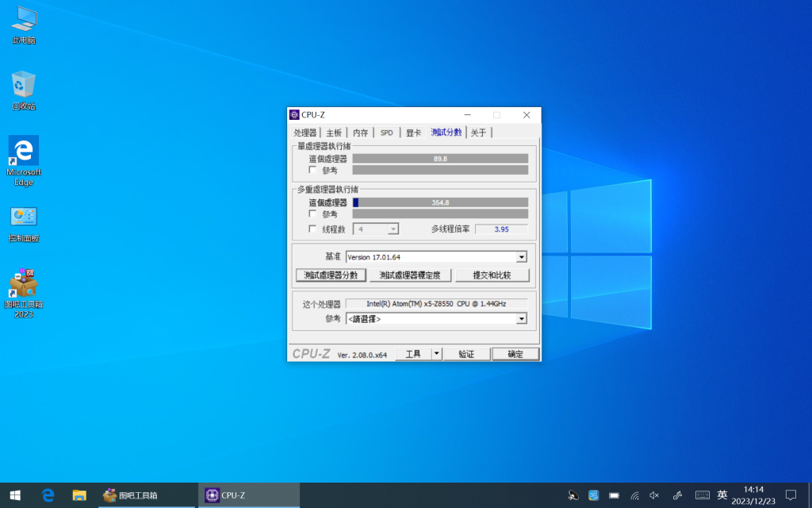Open the notification center icon

pyautogui.click(x=791, y=495)
